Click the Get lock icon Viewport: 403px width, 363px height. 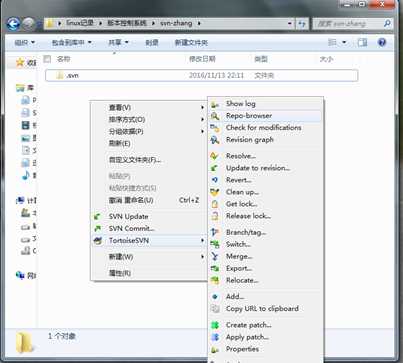pos(215,204)
